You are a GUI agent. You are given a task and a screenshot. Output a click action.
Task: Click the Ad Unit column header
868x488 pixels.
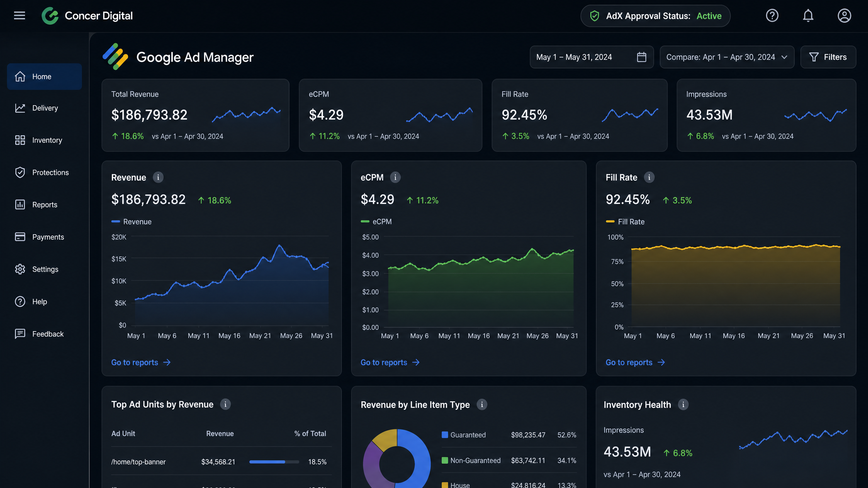123,433
